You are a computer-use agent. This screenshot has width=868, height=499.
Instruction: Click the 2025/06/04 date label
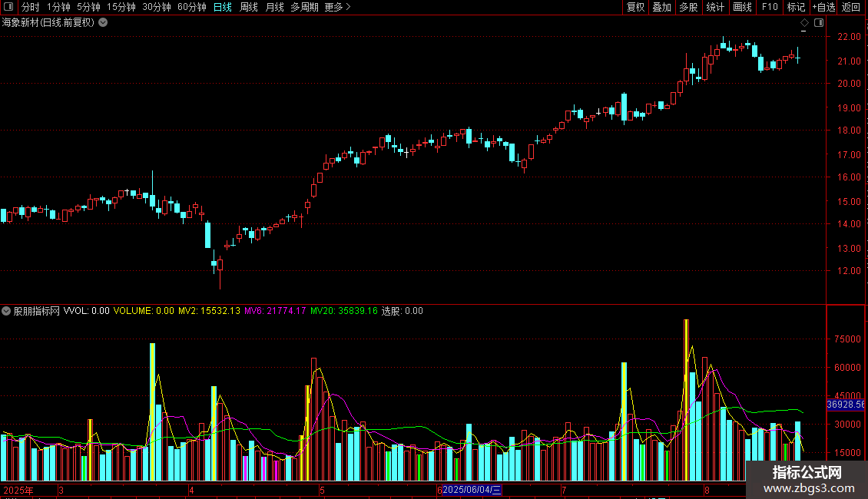(472, 490)
